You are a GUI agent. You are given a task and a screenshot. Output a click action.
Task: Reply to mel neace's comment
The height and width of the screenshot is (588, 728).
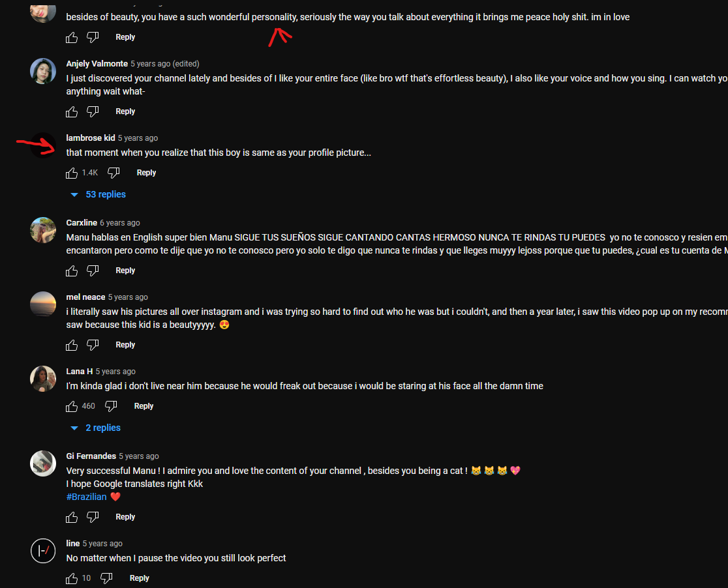125,345
